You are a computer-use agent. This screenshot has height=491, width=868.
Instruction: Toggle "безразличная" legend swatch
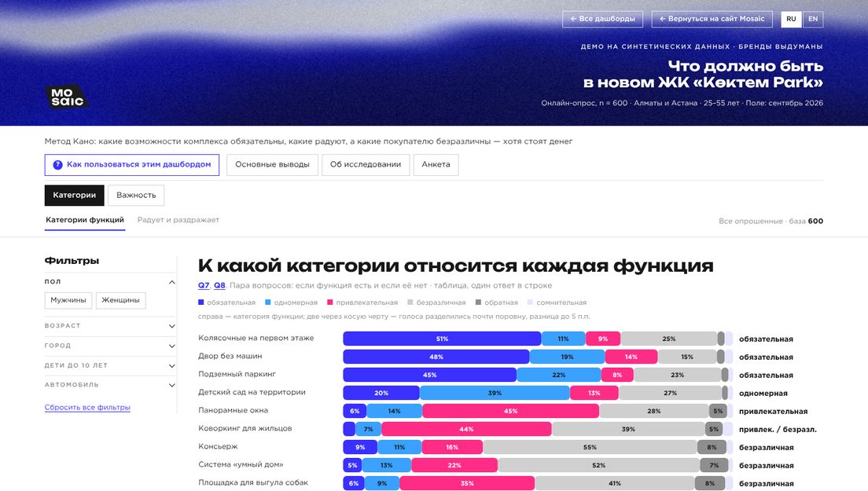coord(410,302)
